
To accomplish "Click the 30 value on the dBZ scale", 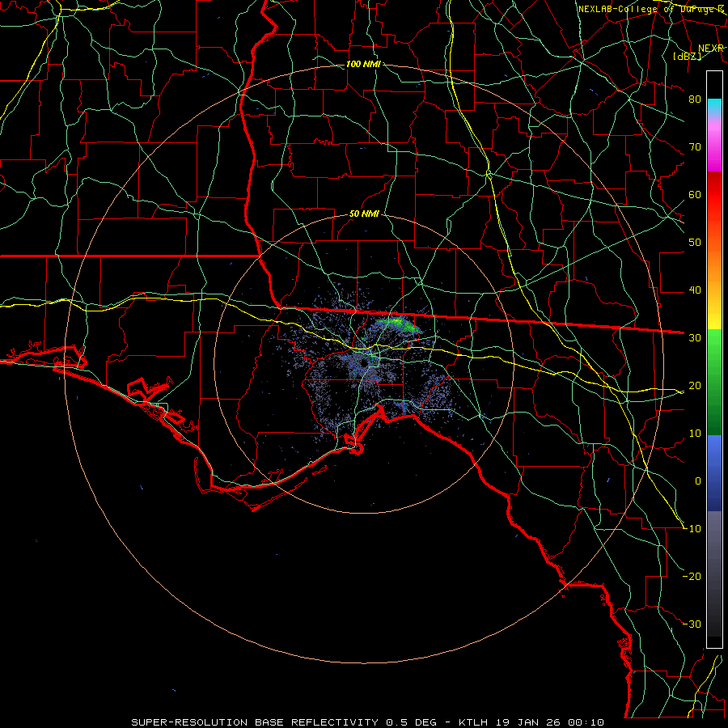I will tap(695, 338).
